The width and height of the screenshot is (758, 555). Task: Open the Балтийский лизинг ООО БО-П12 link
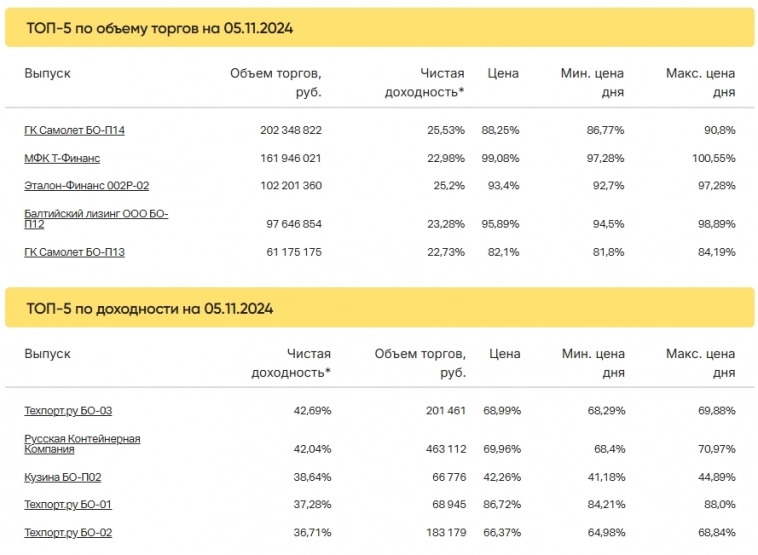tap(96, 219)
